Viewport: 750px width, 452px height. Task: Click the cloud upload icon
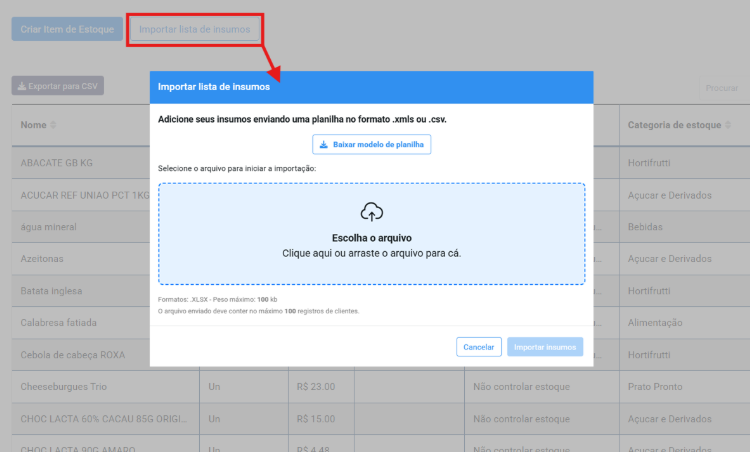371,211
